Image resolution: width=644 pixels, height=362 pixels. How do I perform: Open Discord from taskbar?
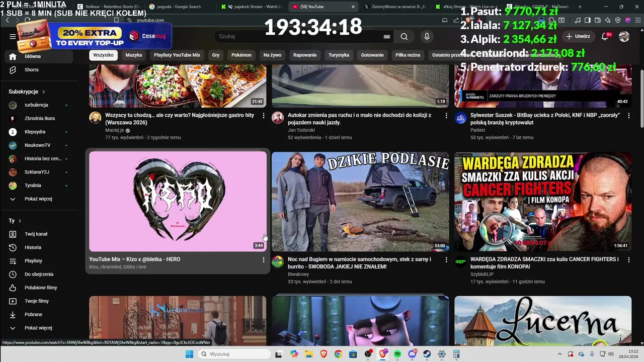[413, 354]
